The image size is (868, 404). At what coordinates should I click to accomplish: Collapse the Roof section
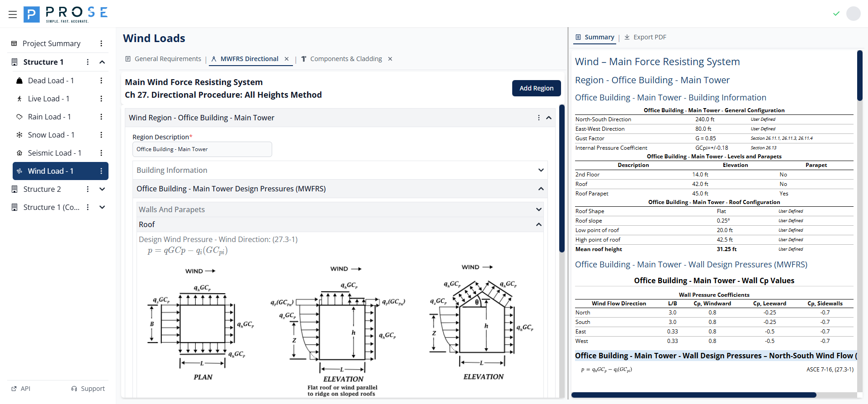(x=538, y=224)
